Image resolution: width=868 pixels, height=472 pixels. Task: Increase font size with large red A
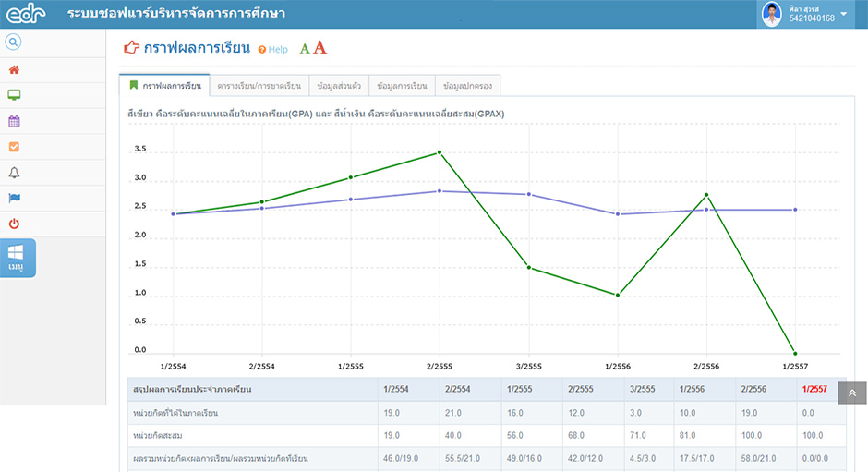tap(319, 48)
